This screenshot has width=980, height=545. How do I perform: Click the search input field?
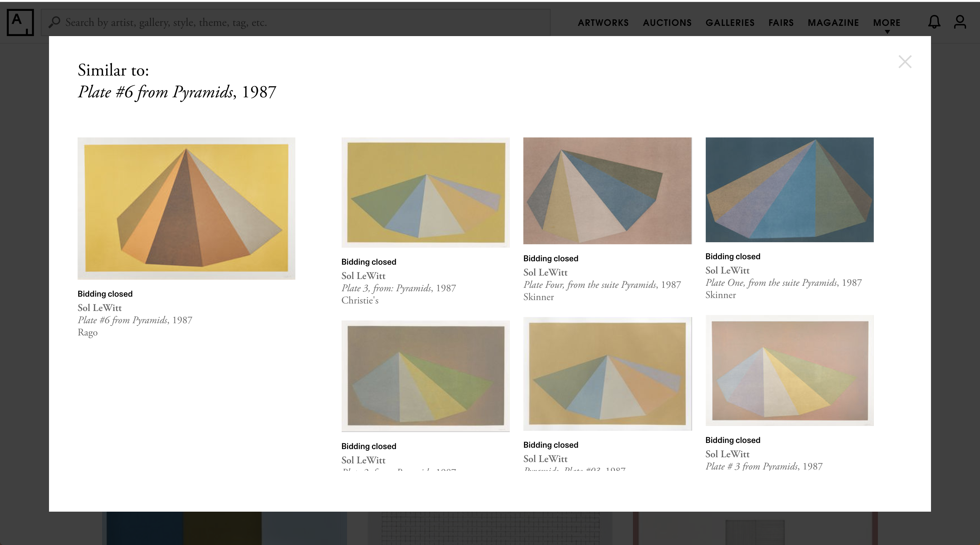(297, 22)
